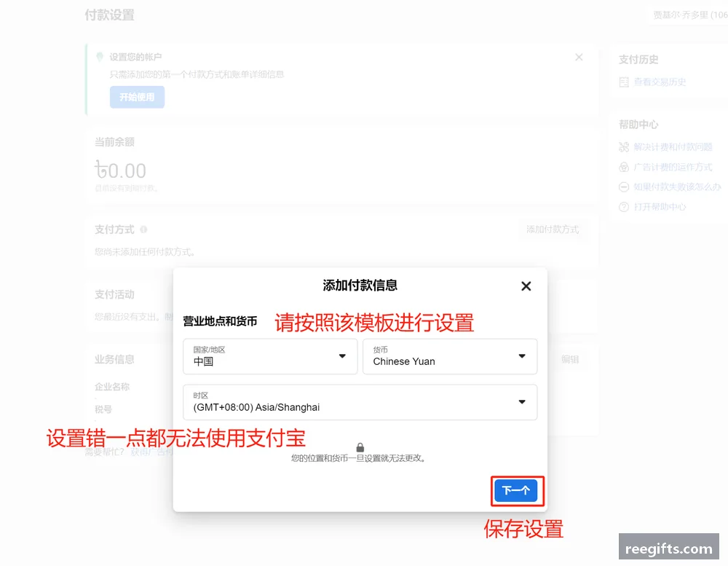Open the 国家/地区 dropdown showing 中国
Viewport: 728px width, 566px height.
(270, 356)
